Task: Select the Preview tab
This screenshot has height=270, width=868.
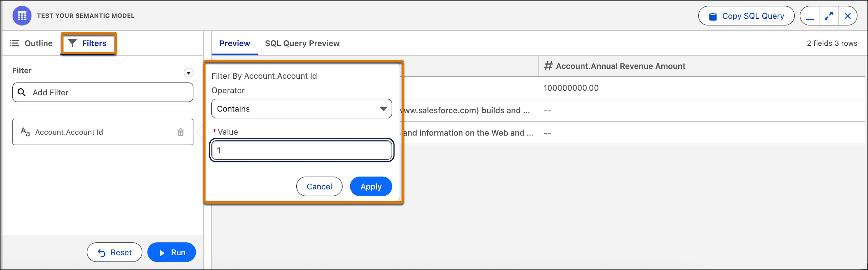Action: coord(235,43)
